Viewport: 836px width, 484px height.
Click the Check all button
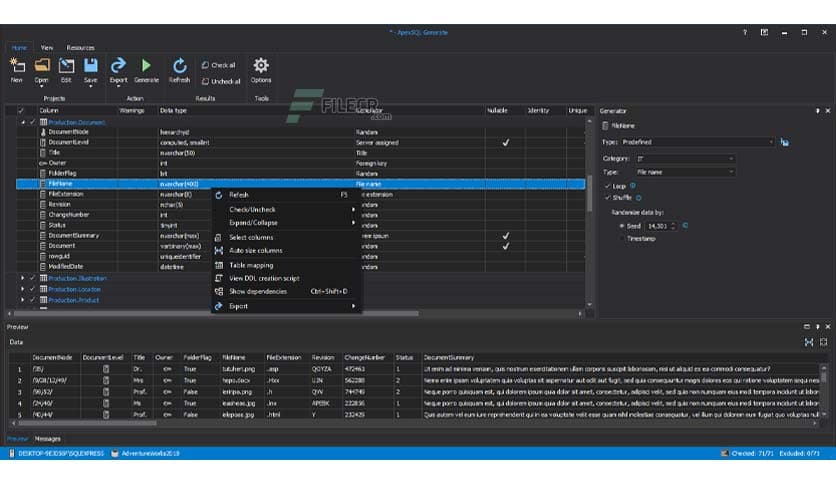(x=219, y=65)
